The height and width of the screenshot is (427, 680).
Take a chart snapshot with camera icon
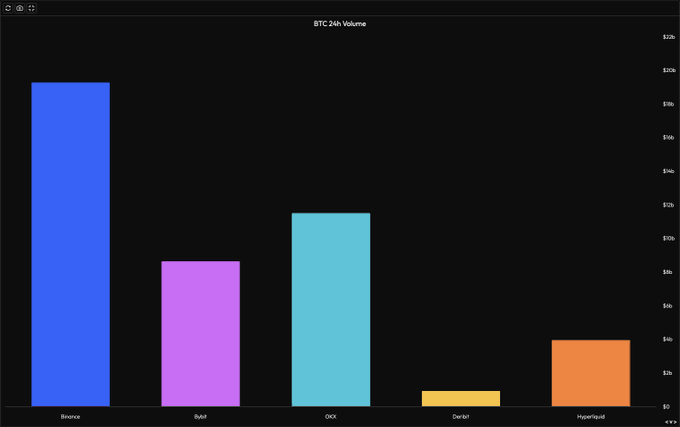(x=20, y=8)
